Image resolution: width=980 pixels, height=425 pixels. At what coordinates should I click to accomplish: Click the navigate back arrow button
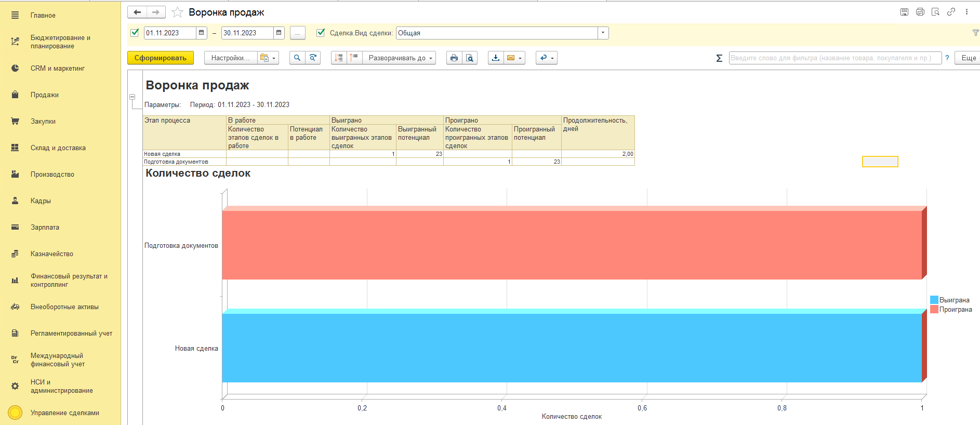click(138, 12)
